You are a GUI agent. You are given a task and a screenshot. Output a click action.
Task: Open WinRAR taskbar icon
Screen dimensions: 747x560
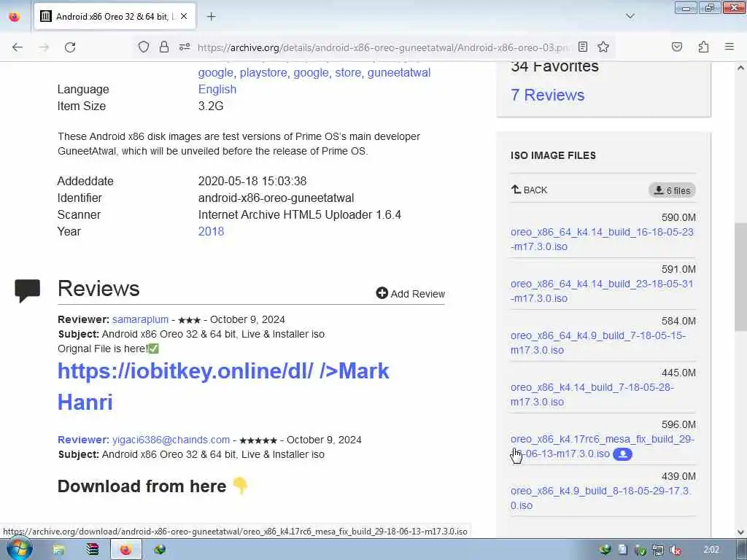click(x=93, y=550)
